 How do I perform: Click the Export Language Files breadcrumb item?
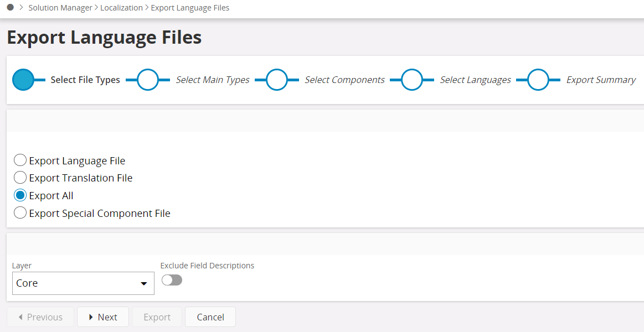click(x=190, y=8)
